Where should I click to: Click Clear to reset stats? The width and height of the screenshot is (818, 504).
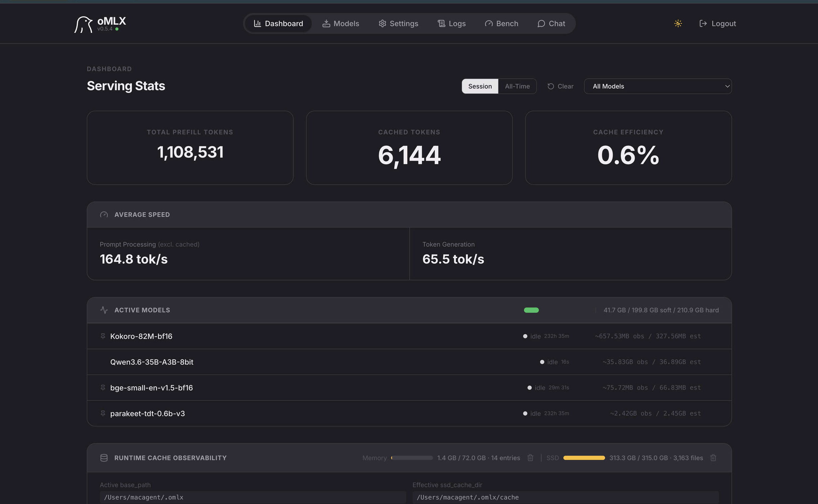(560, 86)
